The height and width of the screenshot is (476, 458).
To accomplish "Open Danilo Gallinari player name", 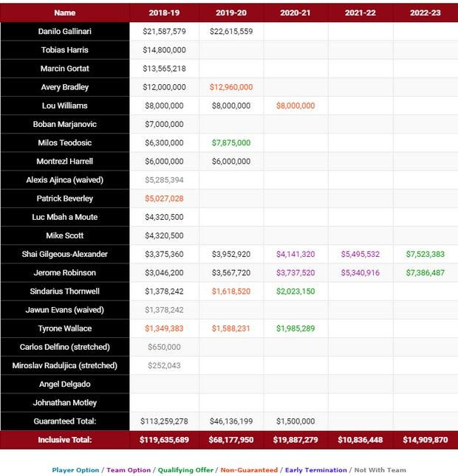I will tap(65, 32).
